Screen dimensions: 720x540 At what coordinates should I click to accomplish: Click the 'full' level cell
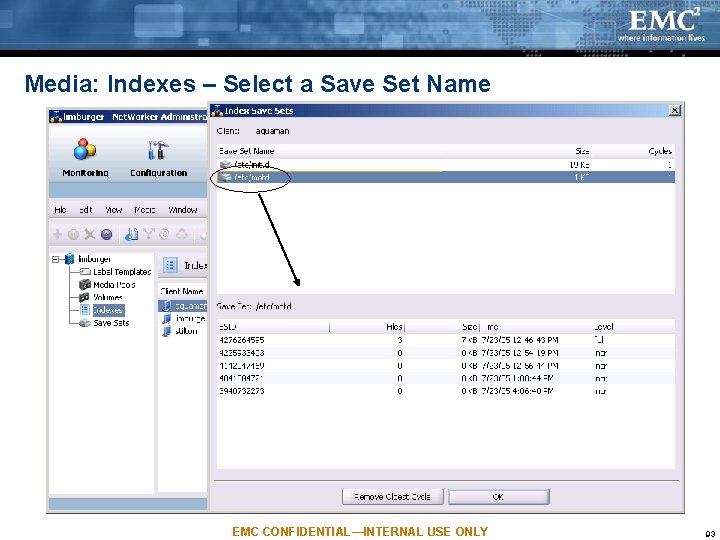click(x=599, y=340)
